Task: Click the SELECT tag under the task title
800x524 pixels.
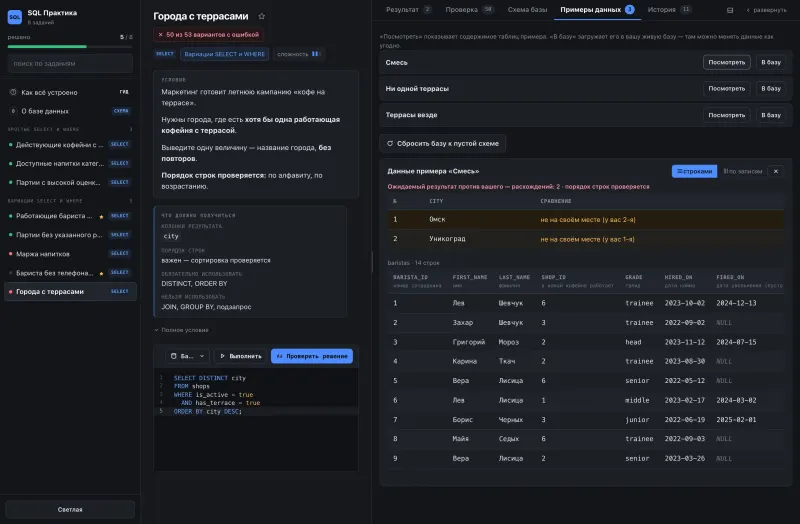Action: tap(165, 54)
